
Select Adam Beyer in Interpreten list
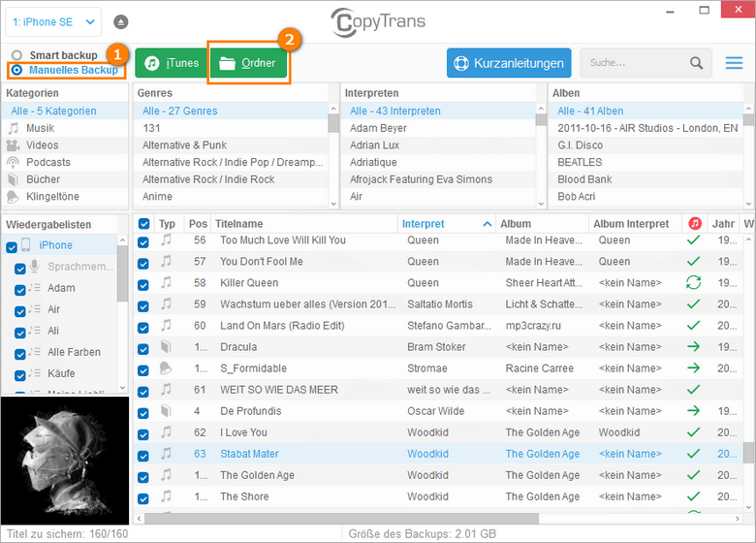(378, 128)
